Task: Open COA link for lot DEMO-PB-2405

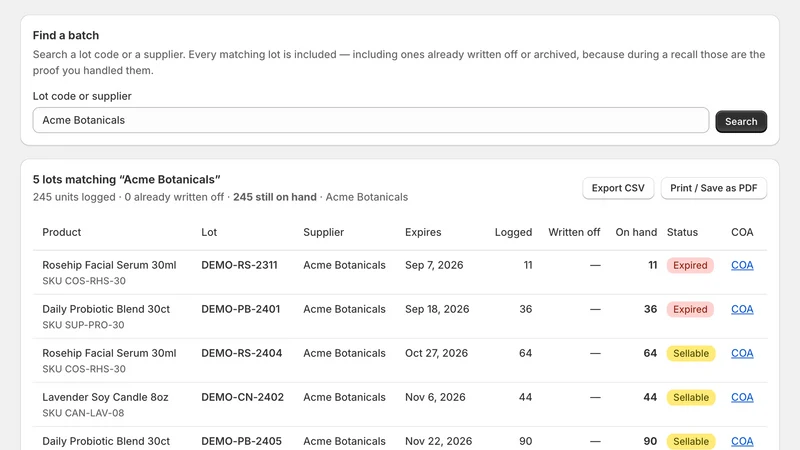Action: click(742, 441)
